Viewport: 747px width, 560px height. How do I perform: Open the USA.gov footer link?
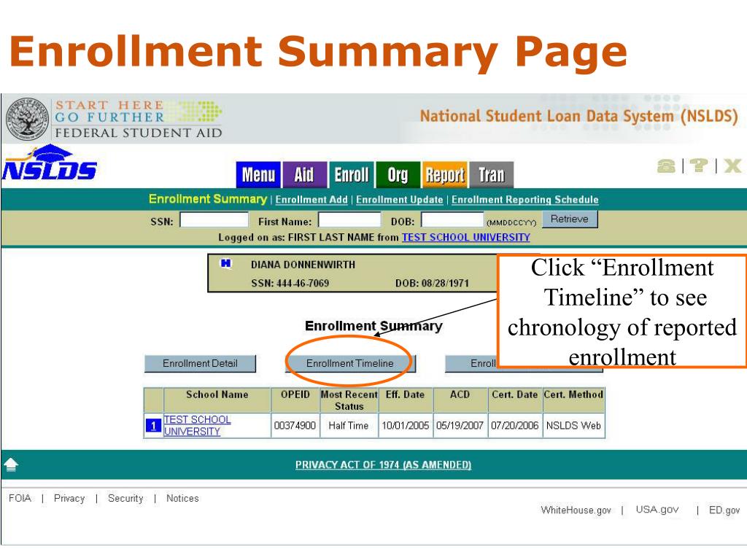point(657,510)
